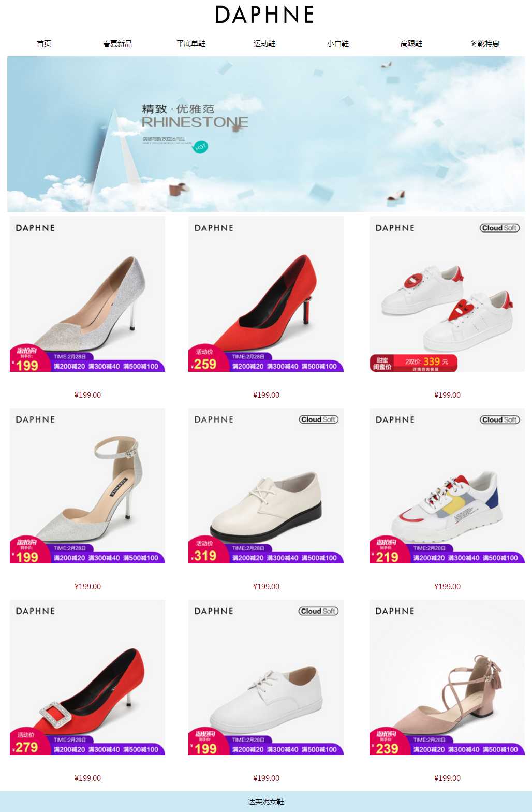This screenshot has height=812, width=532.
Task: View the pink cross-strap block heel
Action: tap(447, 677)
